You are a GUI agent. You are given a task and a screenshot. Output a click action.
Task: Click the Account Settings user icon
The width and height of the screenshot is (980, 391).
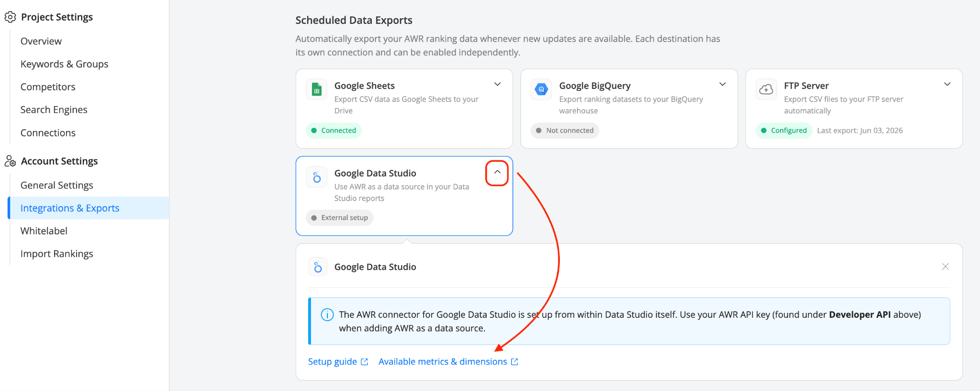pos(10,161)
